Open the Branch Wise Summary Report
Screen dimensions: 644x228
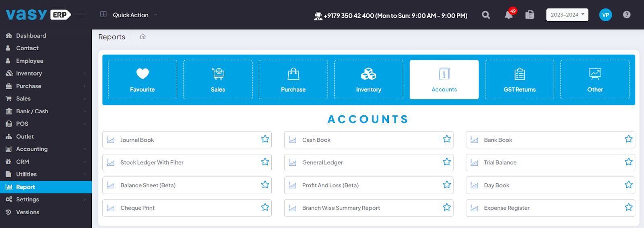click(x=369, y=208)
